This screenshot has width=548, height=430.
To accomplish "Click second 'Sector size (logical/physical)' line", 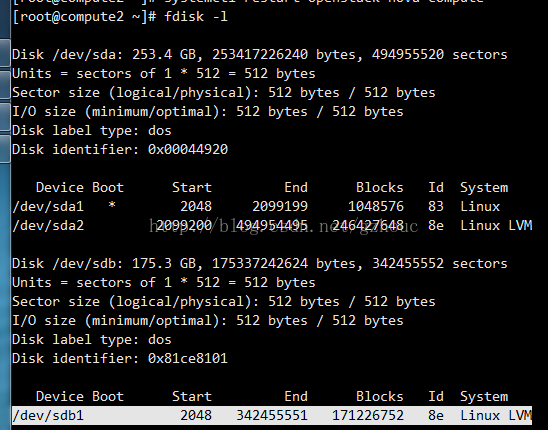I will coord(224,301).
